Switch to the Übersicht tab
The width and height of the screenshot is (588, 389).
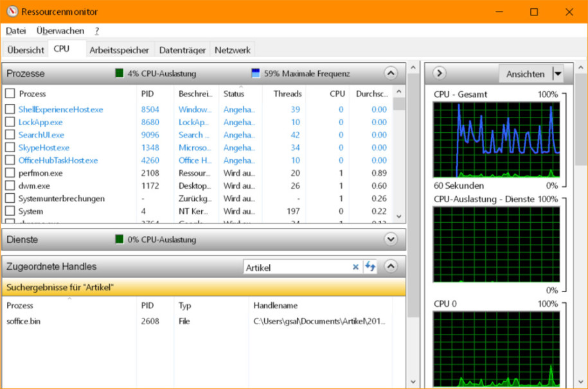pos(26,50)
